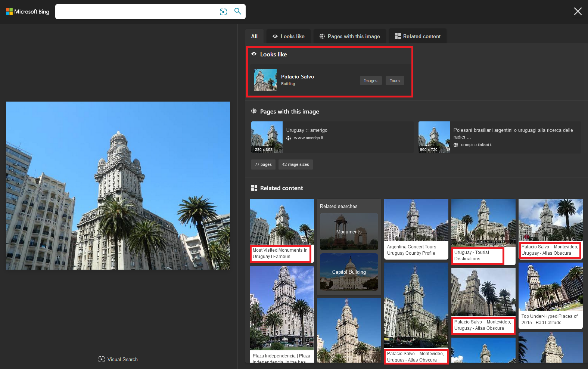The height and width of the screenshot is (369, 588).
Task: Open the 'Uruguay :: amerigo' page link
Action: (307, 130)
